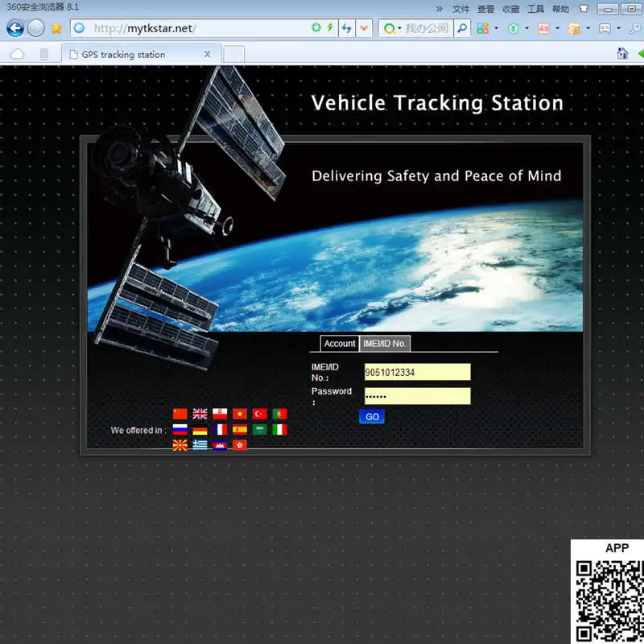Bookmark the page with the star icon
This screenshot has height=644, width=644.
point(56,28)
